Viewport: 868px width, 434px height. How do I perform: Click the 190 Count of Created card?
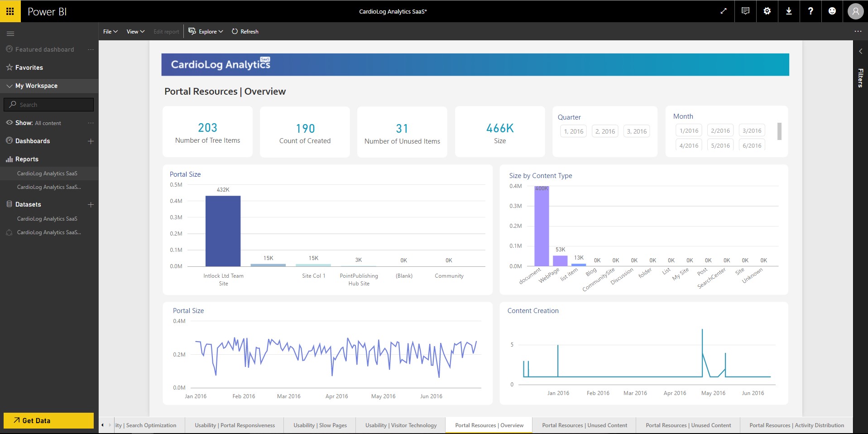305,132
